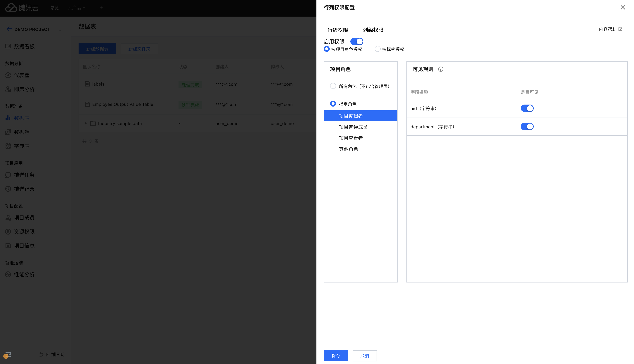Select 所有角色（不包含管理员） radio option
The image size is (634, 364).
click(333, 86)
